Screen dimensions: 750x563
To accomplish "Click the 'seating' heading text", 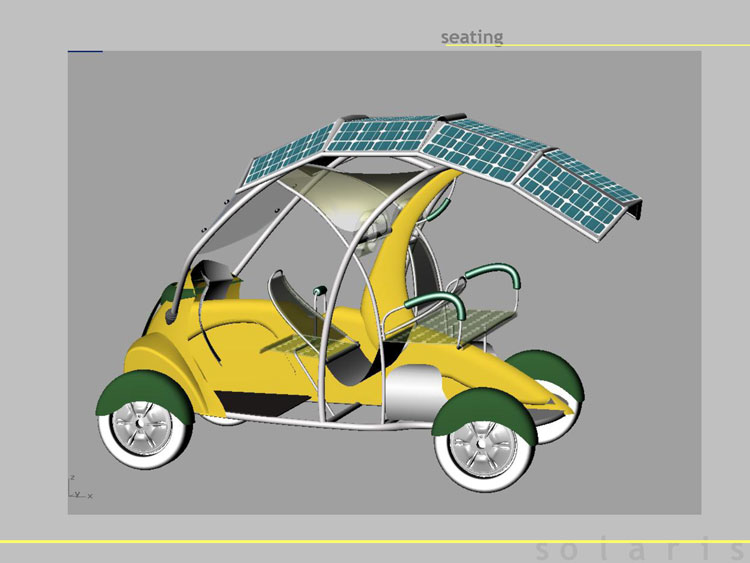I will (x=472, y=37).
